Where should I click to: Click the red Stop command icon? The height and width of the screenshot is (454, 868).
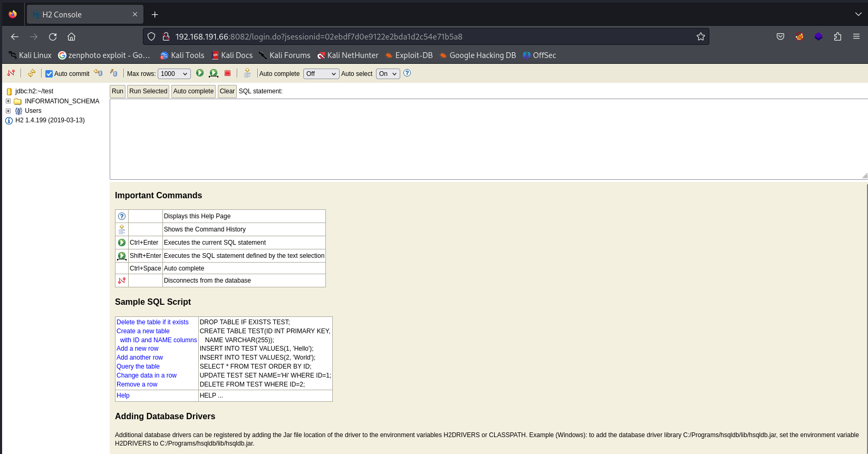(228, 73)
